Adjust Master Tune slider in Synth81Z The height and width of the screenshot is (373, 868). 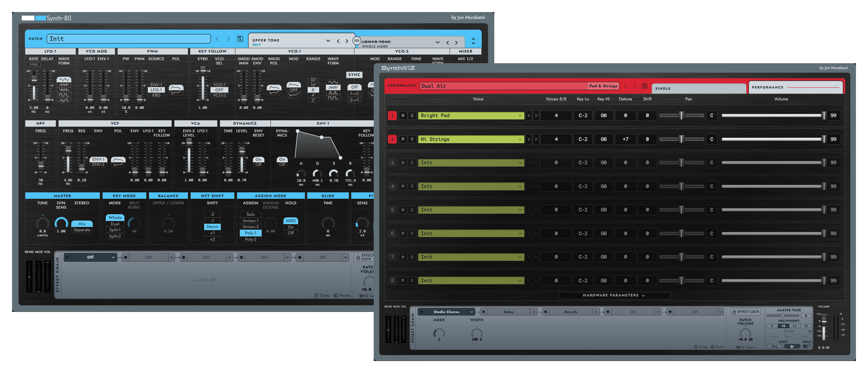pos(783,315)
